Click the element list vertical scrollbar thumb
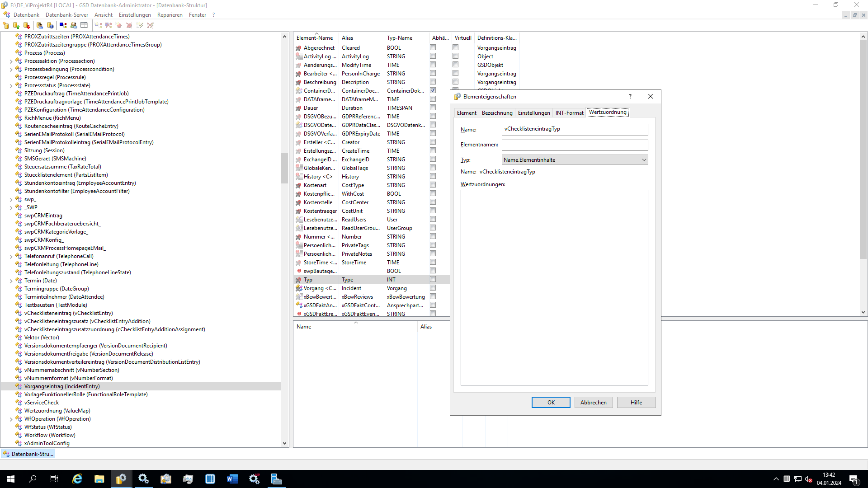Image resolution: width=868 pixels, height=488 pixels. 863,150
